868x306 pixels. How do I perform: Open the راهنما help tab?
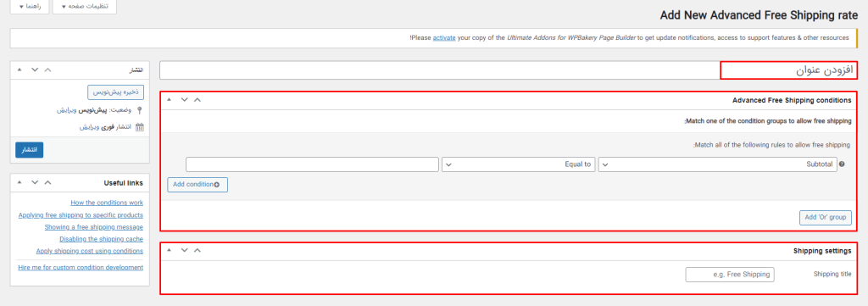(x=30, y=7)
